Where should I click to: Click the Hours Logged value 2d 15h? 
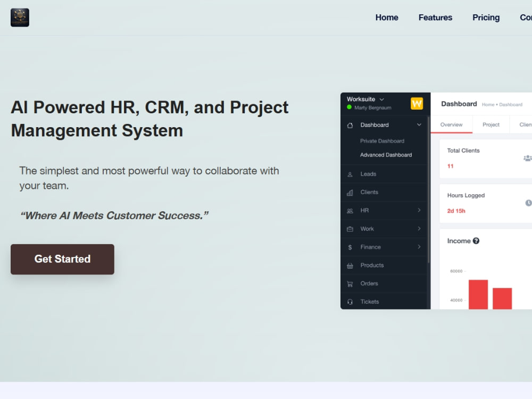pyautogui.click(x=456, y=211)
